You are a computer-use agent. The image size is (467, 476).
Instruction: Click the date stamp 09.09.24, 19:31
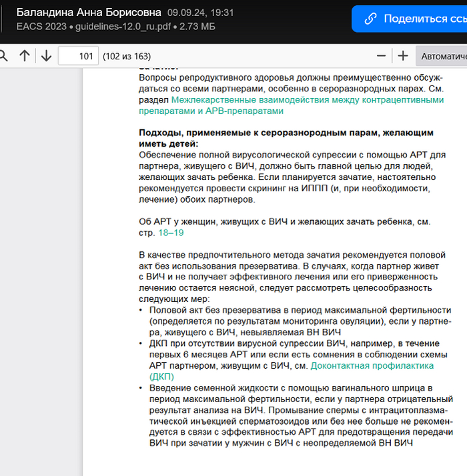pyautogui.click(x=201, y=13)
